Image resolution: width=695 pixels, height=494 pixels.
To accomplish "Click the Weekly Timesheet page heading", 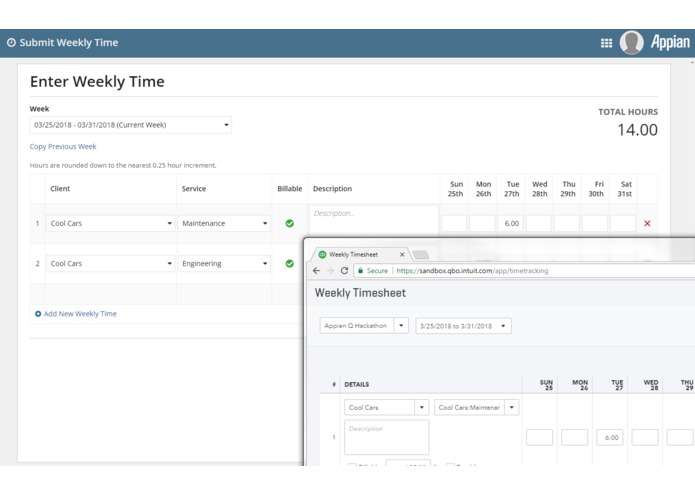I will 360,293.
